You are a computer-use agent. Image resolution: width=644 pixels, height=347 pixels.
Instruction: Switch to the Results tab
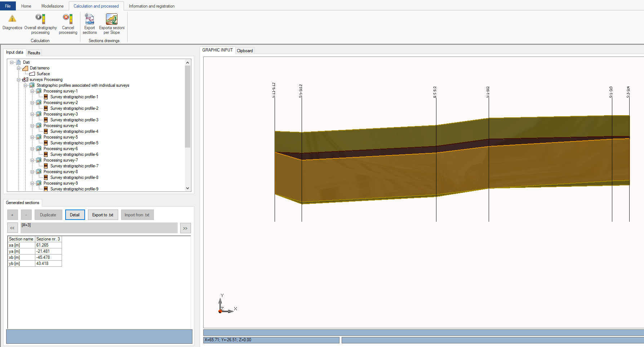coord(34,53)
